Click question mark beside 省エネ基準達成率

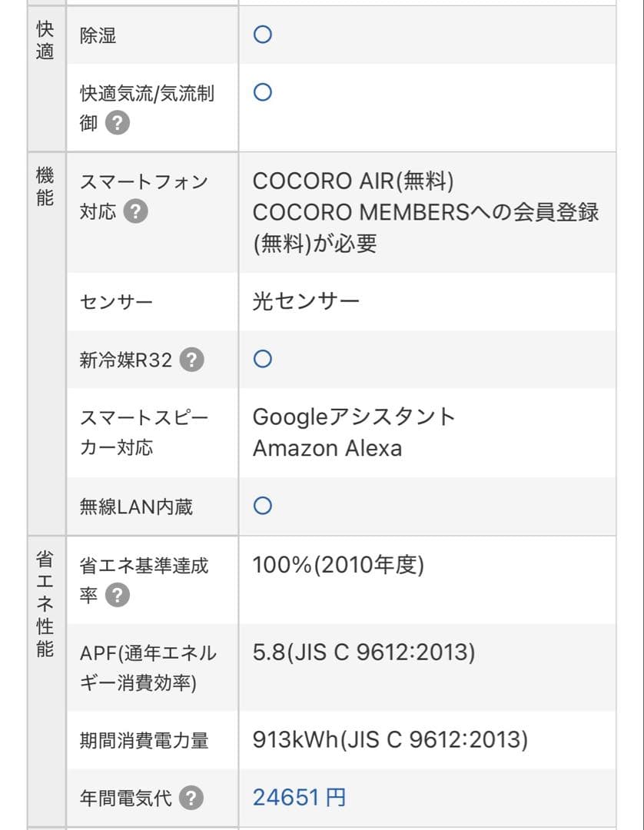point(117,595)
